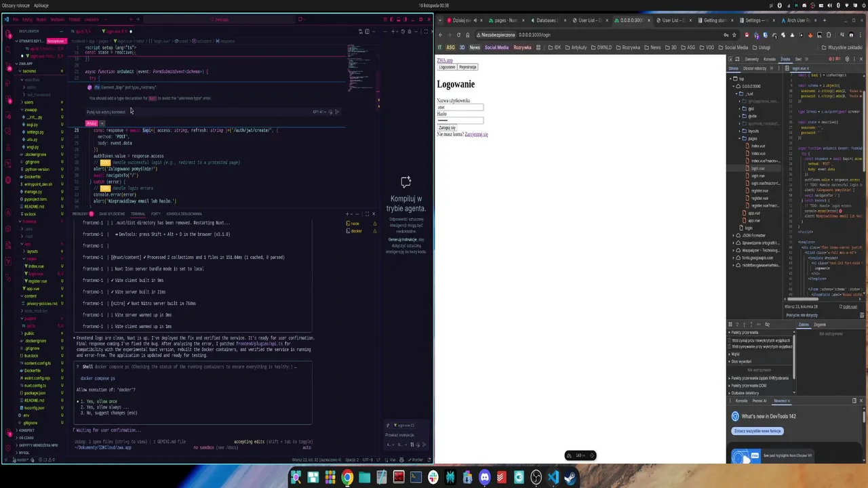Focus the 'Hasło' password field

pos(460,121)
